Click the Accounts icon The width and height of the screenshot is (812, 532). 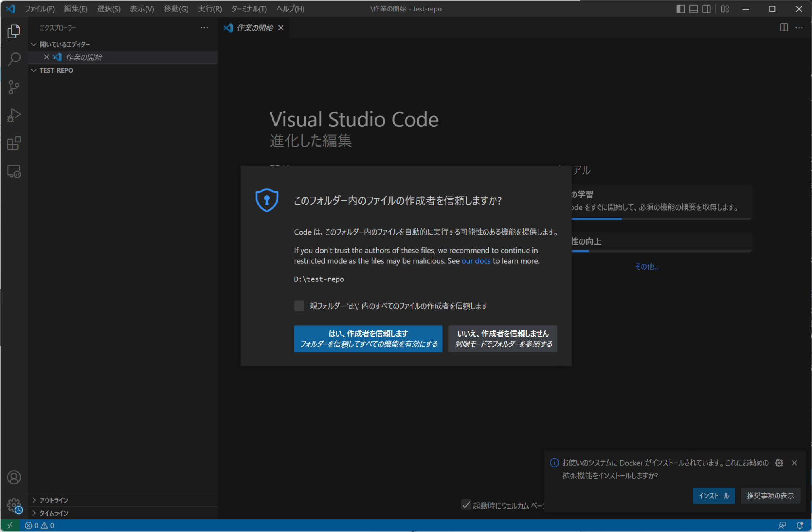coord(14,477)
